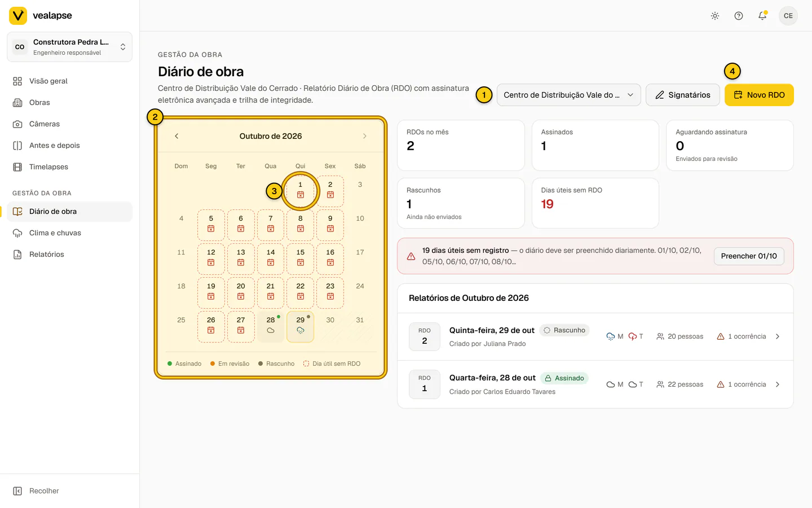812x508 pixels.
Task: Open Antes e depois in sidebar
Action: [x=69, y=146]
